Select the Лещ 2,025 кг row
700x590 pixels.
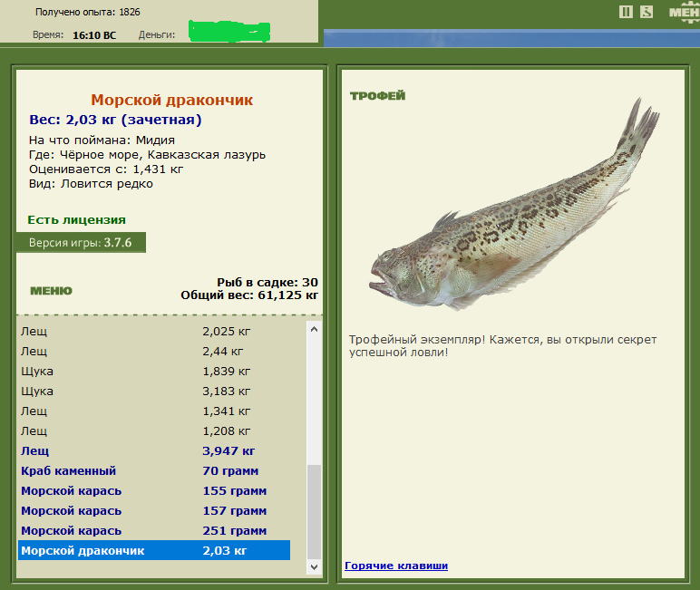154,331
